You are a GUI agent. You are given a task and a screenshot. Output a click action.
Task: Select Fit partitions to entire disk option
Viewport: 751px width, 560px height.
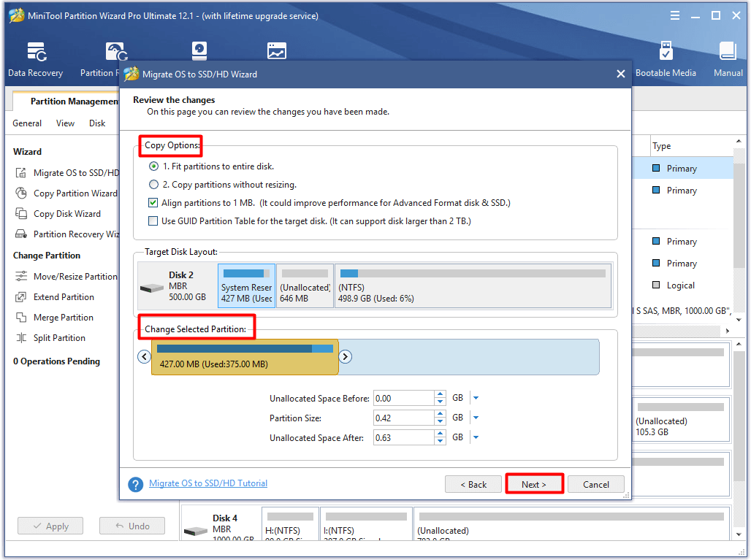153,166
